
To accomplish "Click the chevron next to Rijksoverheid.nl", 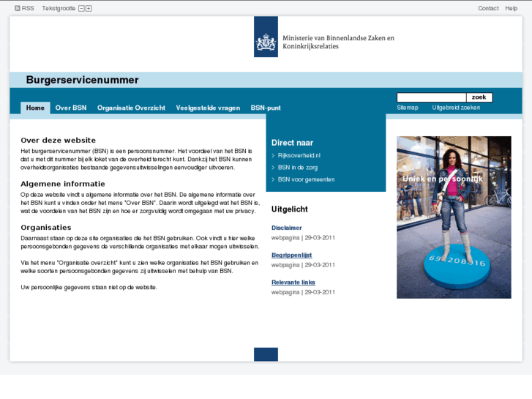I will pyautogui.click(x=273, y=155).
